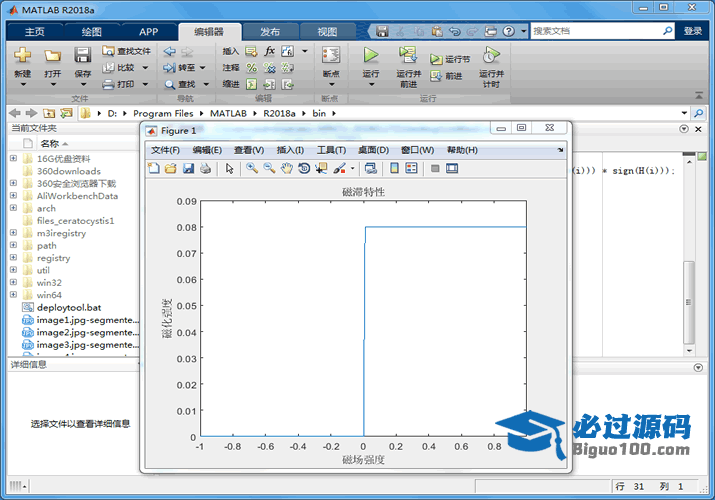This screenshot has width=715, height=500.
Task: Activate the Rotate 3D tool
Action: pos(304,168)
